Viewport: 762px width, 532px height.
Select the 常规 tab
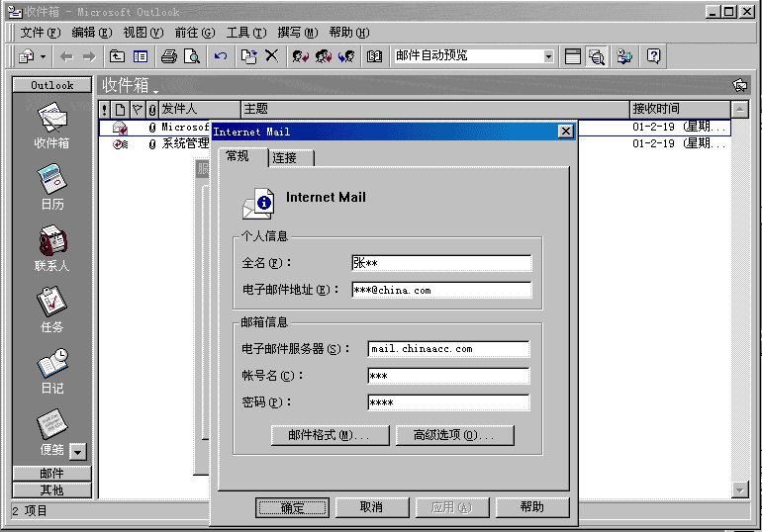click(243, 156)
